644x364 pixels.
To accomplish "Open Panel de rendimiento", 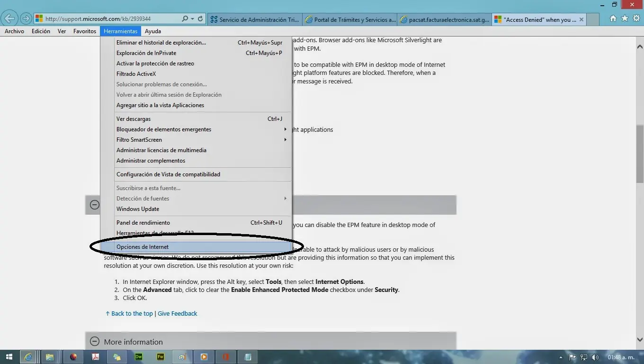I will 203,223.
